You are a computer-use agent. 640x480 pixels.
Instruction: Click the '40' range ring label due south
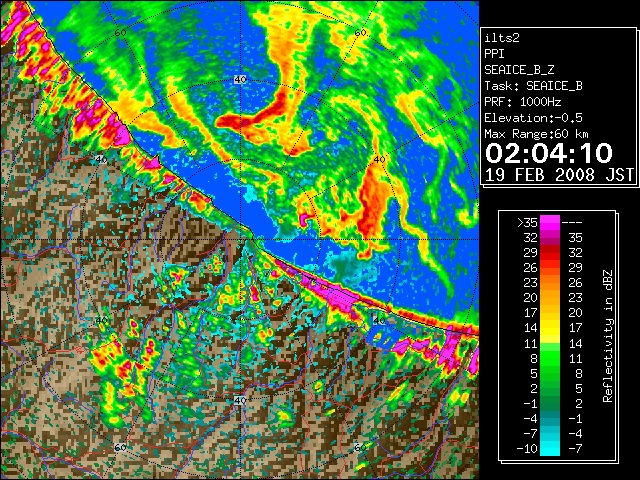coord(240,400)
